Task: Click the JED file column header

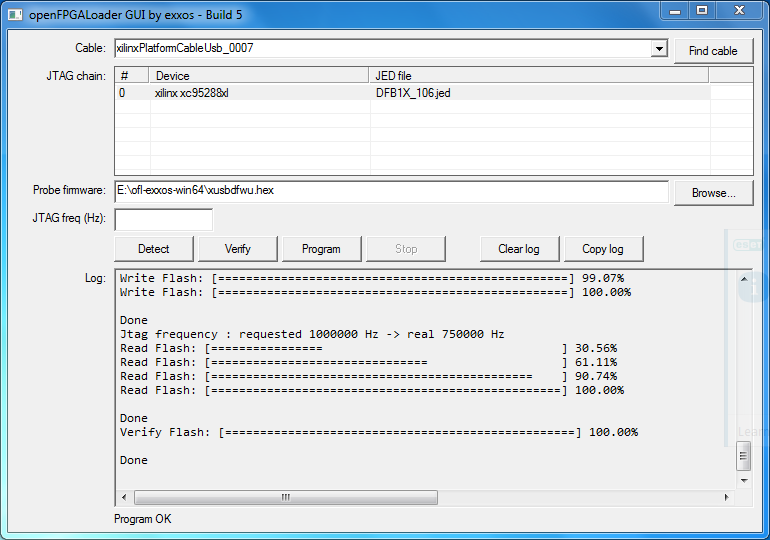Action: tap(539, 76)
